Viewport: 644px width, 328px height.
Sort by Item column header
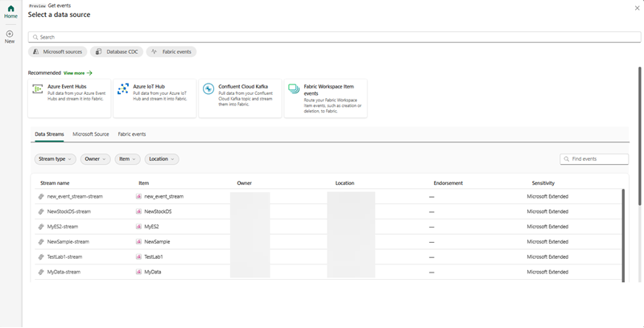click(x=144, y=183)
